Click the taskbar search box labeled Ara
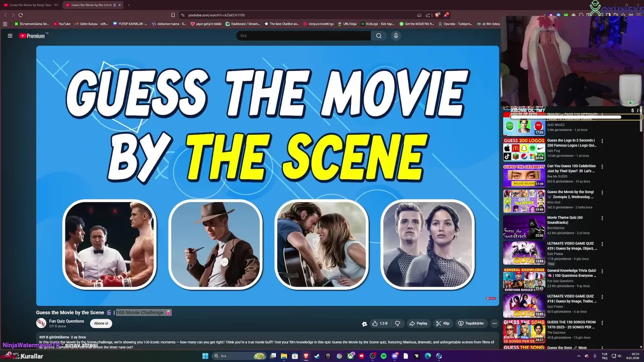 point(239,356)
